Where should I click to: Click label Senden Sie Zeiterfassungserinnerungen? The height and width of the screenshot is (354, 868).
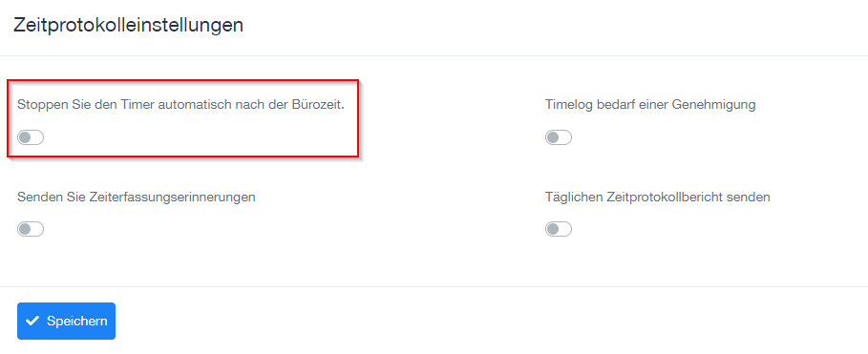[x=137, y=197]
